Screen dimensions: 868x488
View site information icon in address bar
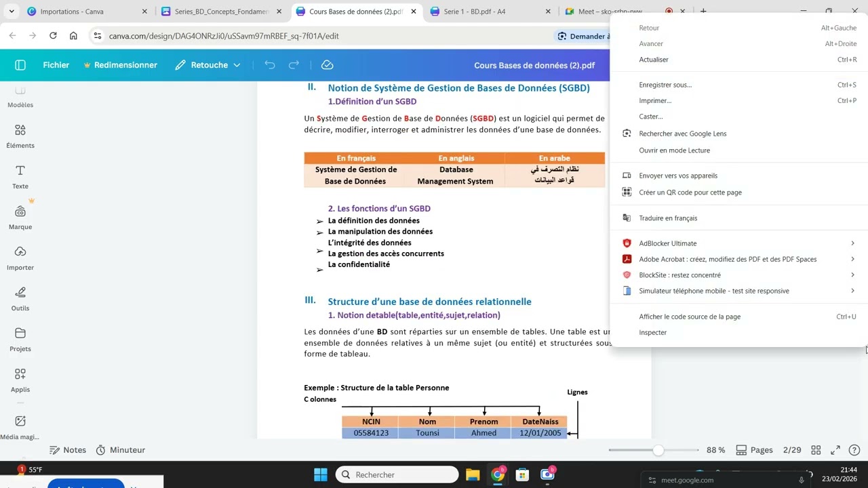98,36
